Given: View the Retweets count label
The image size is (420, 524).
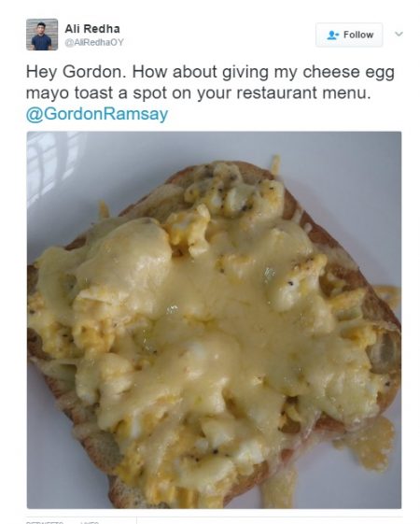Looking at the screenshot, I should [45, 522].
